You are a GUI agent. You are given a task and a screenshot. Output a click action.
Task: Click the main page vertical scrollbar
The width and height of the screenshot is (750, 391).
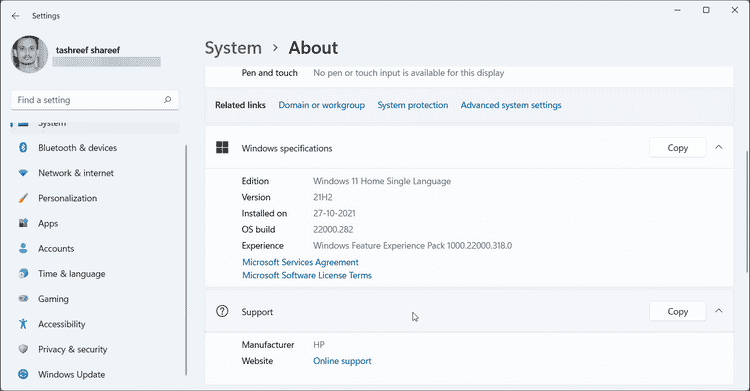pyautogui.click(x=746, y=211)
